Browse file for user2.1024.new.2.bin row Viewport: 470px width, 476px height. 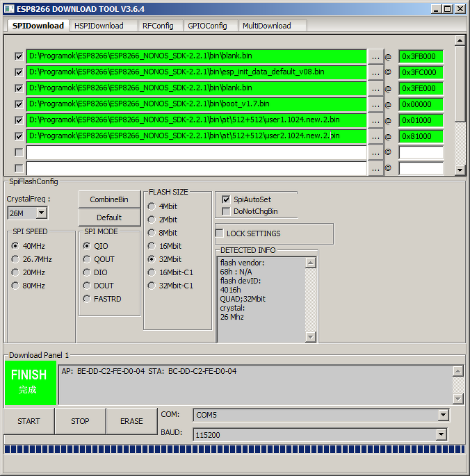pyautogui.click(x=376, y=137)
